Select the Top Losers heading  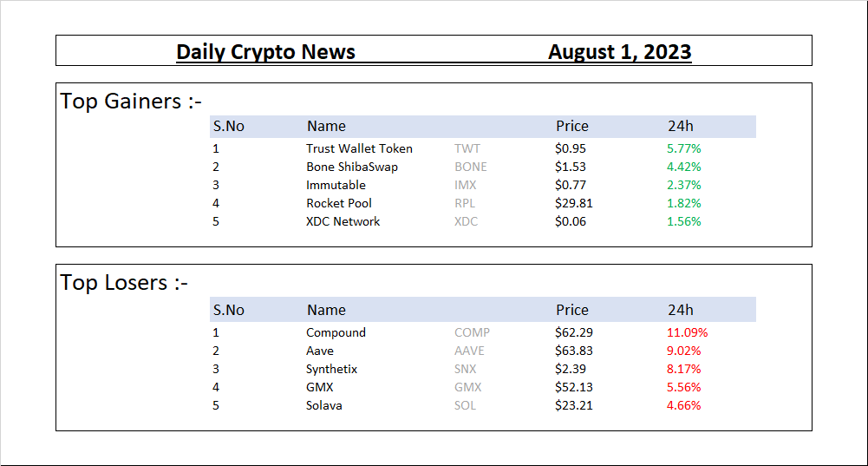[x=124, y=283]
